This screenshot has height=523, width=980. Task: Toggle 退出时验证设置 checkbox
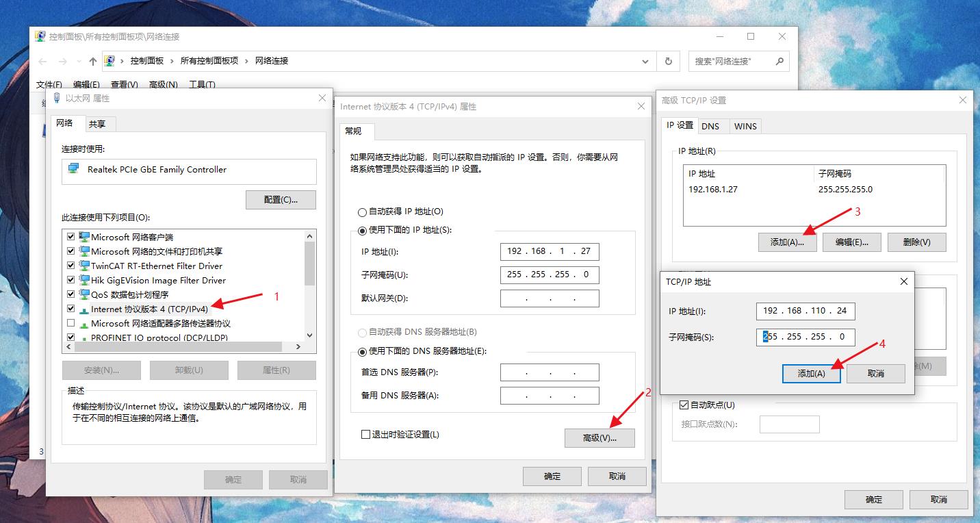point(365,435)
